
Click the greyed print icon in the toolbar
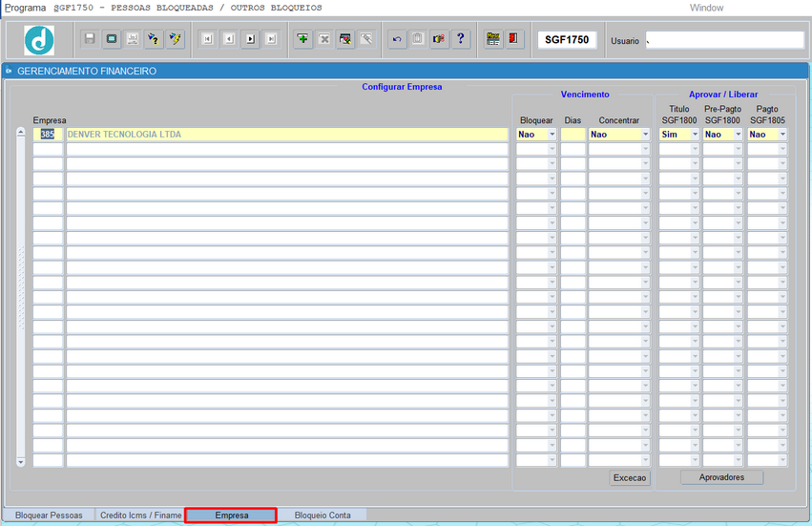(x=133, y=39)
